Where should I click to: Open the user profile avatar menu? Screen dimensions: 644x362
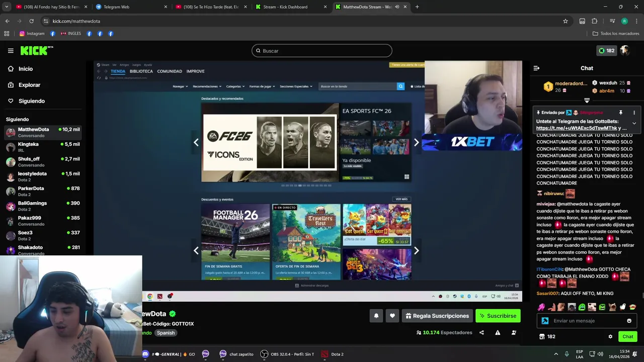point(624,50)
